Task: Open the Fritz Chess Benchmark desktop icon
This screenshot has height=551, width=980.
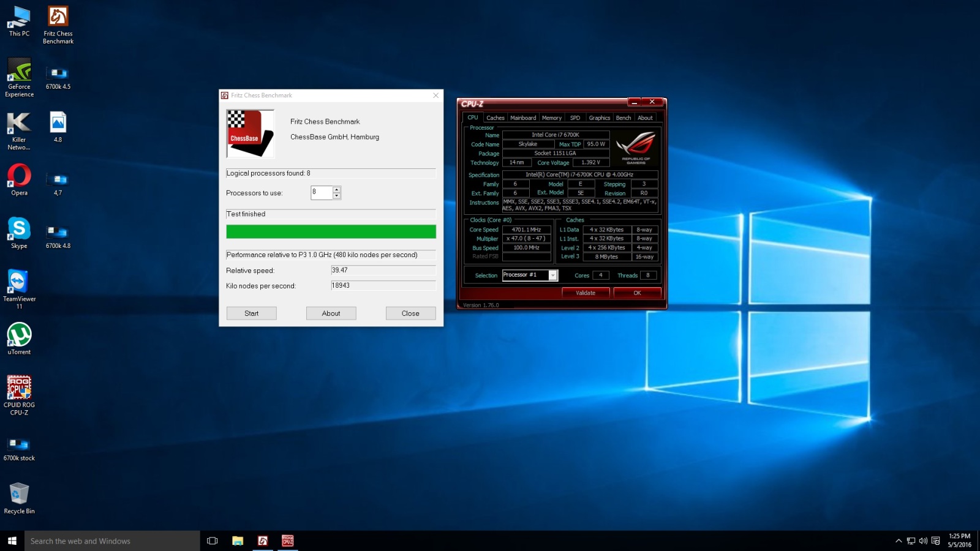Action: (x=58, y=24)
